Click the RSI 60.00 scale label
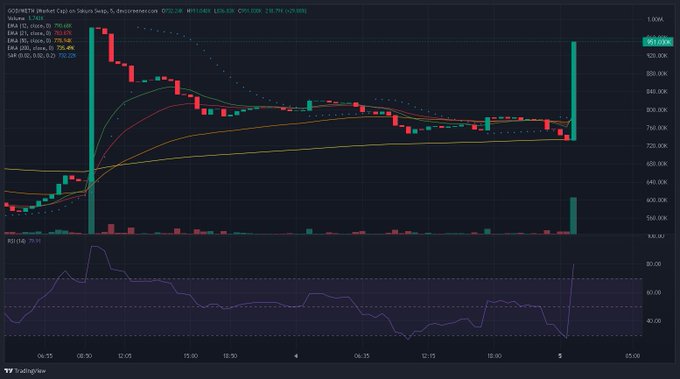Viewport: 680px width, 379px height. point(654,292)
